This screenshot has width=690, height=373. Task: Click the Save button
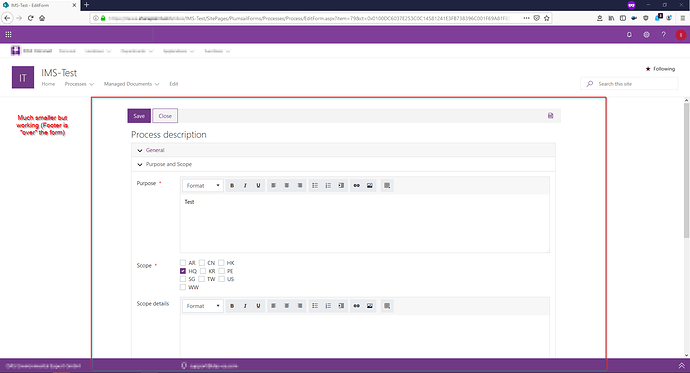tap(139, 116)
